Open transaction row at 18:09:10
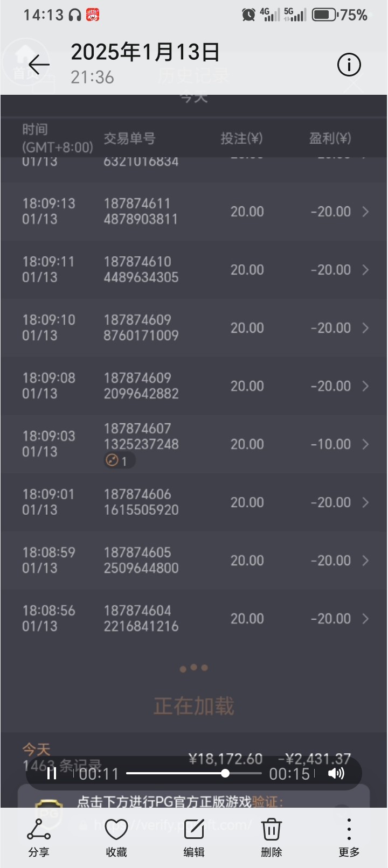The width and height of the screenshot is (388, 868). (194, 328)
